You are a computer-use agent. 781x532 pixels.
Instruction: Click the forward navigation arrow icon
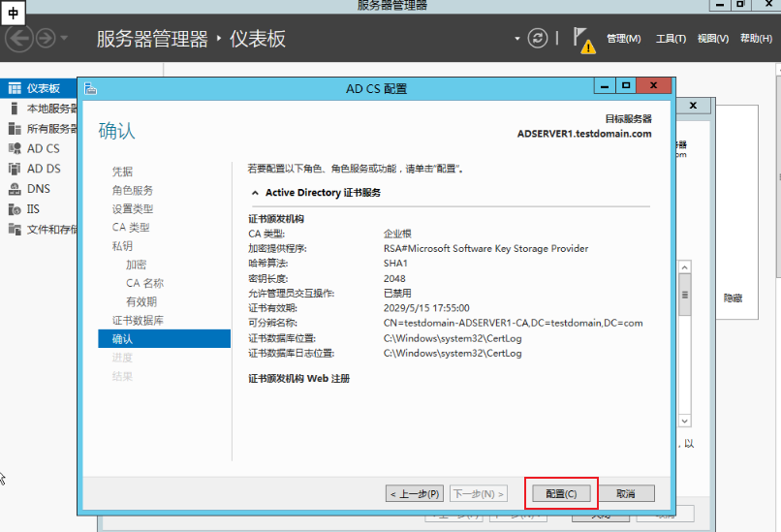[46, 39]
